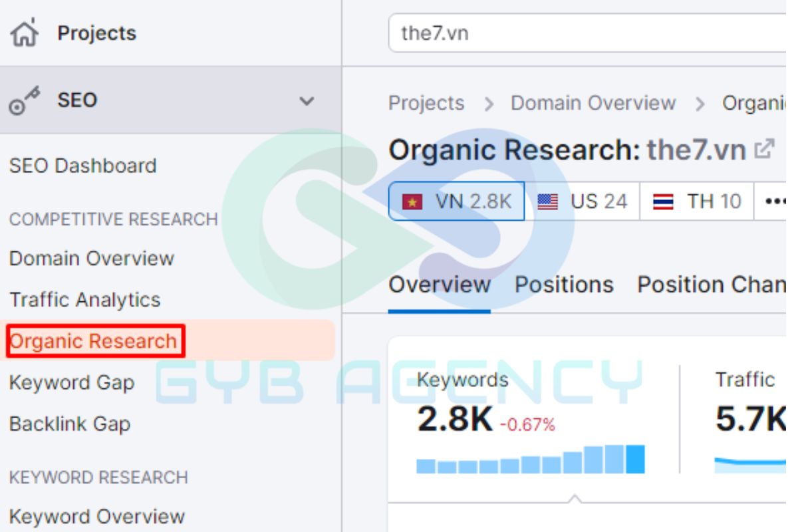Viewport: 798px width, 532px height.
Task: Click the Keywords -0.67% change value
Action: coord(527,424)
